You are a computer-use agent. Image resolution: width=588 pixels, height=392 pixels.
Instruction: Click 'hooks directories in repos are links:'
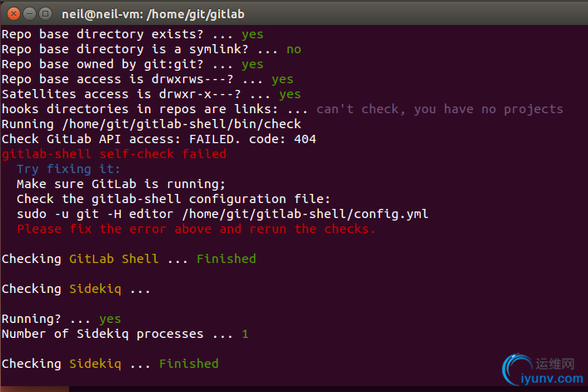tap(140, 109)
